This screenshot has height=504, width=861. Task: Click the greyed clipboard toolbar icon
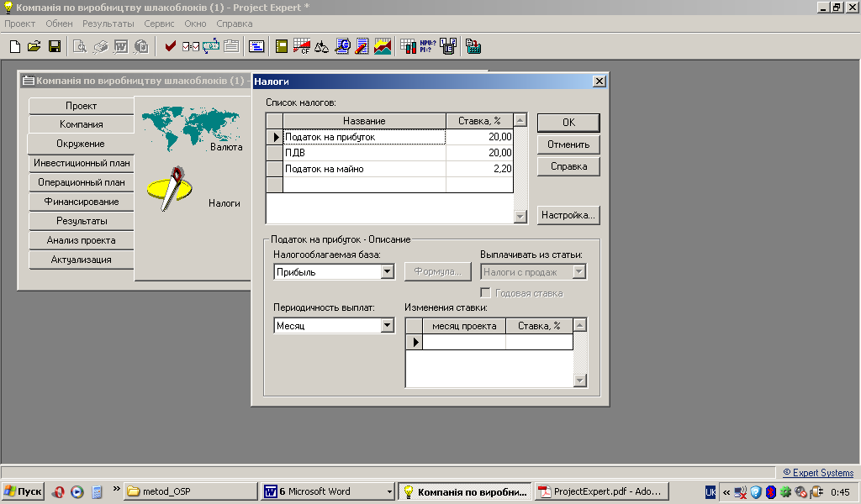[x=231, y=46]
